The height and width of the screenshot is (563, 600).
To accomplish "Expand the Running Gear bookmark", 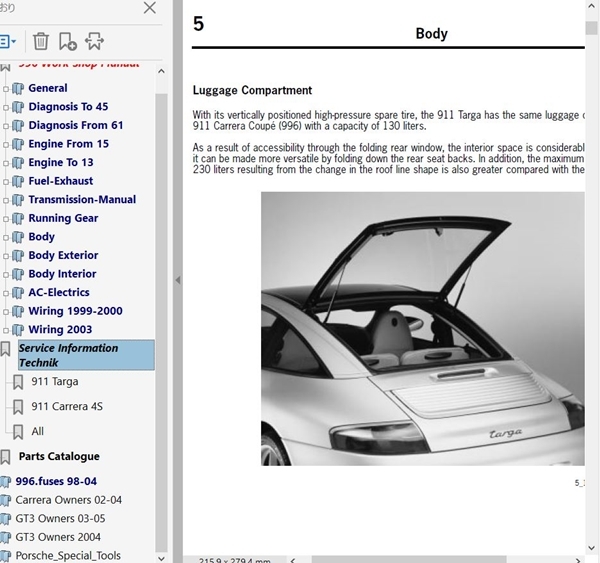I will (x=5, y=219).
